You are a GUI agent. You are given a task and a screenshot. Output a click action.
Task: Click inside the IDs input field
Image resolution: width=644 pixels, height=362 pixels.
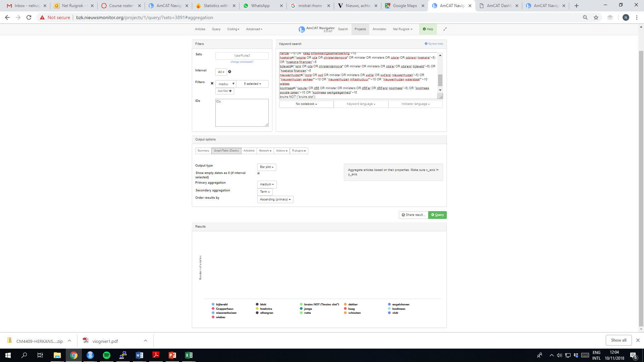coord(241,112)
